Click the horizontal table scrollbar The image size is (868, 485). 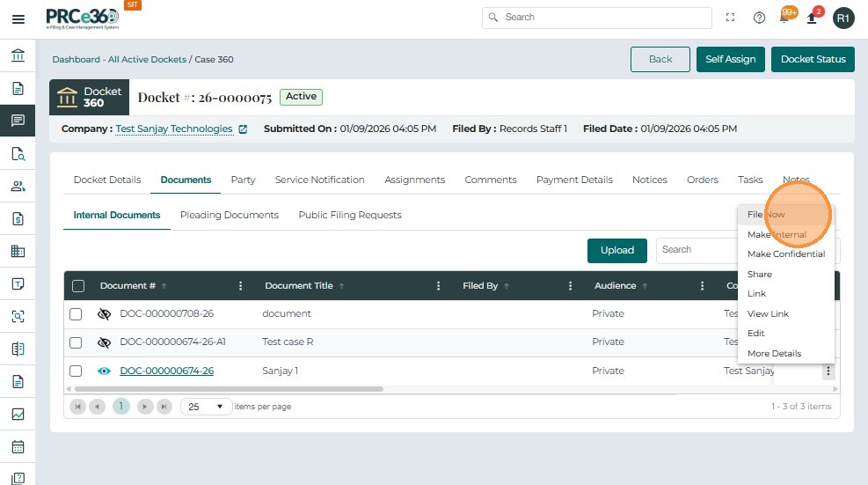[x=229, y=389]
